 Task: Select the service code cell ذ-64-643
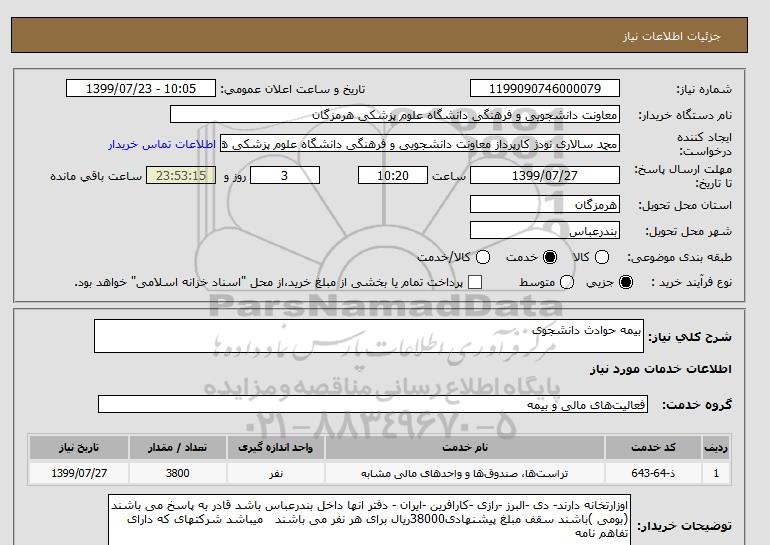pyautogui.click(x=653, y=473)
